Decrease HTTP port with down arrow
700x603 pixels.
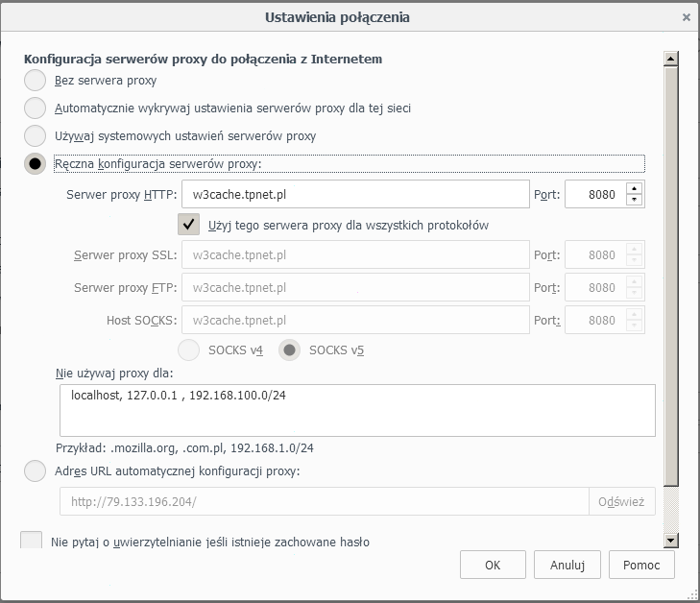634,200
